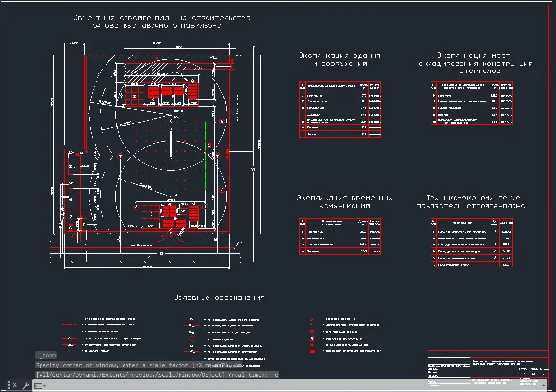The height and width of the screenshot is (392, 556).
Task: Close the command line window with X
Action: tap(14, 385)
